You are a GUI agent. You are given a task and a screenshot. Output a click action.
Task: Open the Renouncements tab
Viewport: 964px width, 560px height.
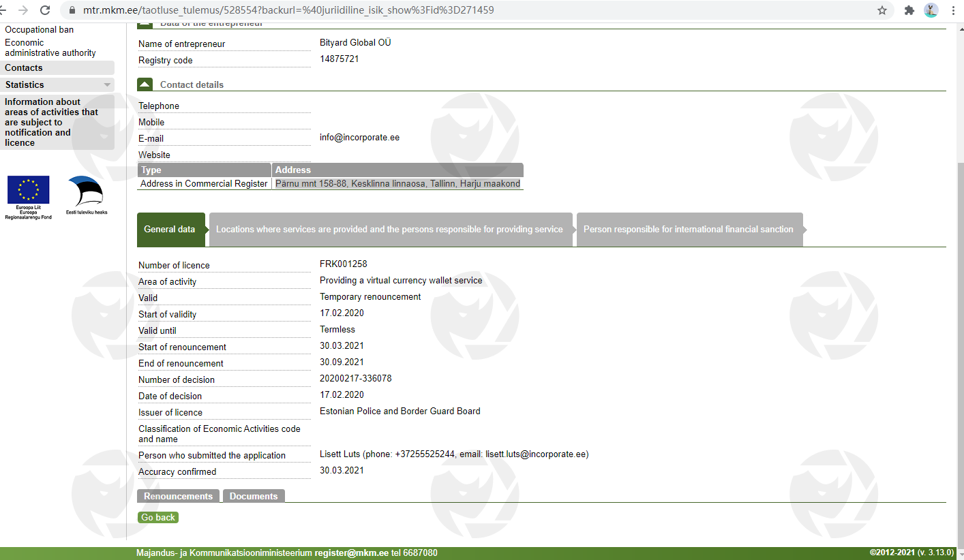[178, 496]
